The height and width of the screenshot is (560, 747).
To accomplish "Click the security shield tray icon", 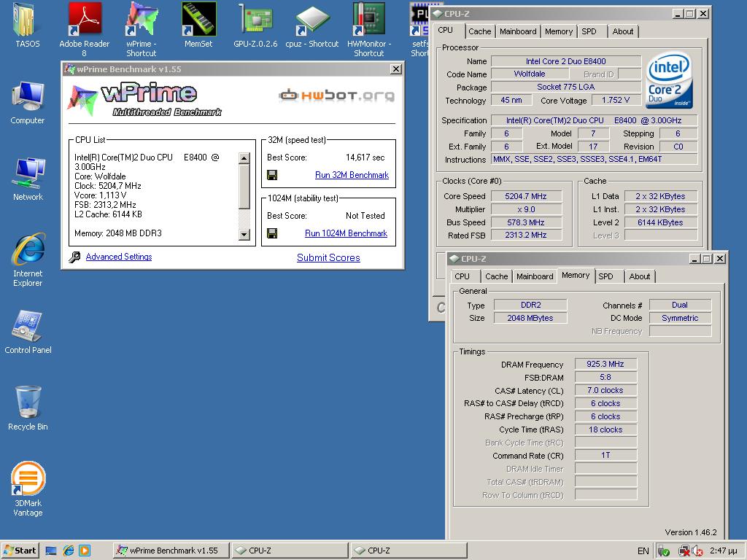I will [664, 551].
